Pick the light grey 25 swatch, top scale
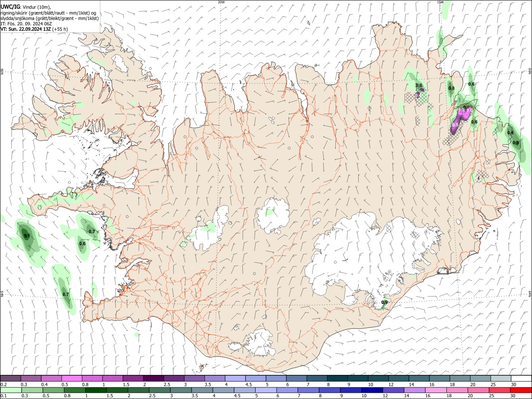This screenshot has width=532, height=399. pyautogui.click(x=500, y=378)
